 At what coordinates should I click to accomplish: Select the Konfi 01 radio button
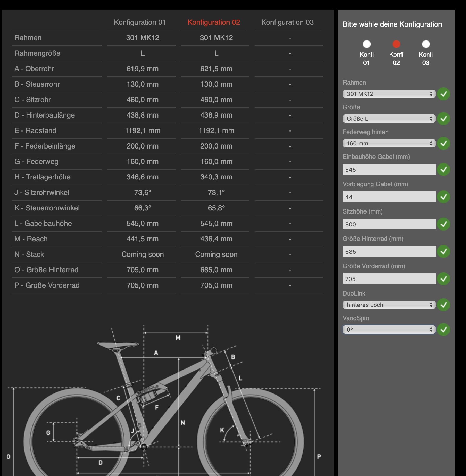click(x=367, y=44)
